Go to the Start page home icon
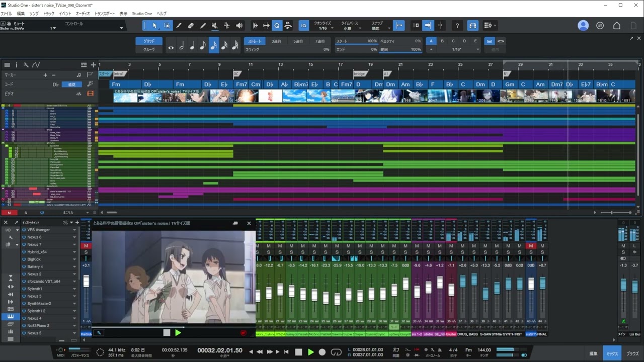This screenshot has height=362, width=644. tap(617, 26)
